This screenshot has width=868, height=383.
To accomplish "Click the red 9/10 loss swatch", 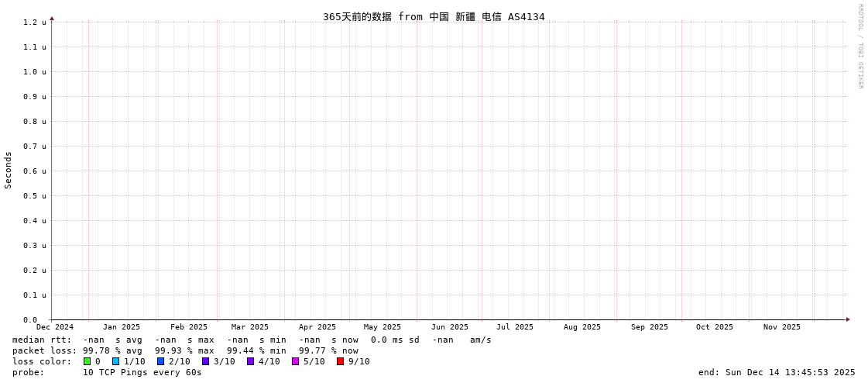I will click(x=341, y=361).
